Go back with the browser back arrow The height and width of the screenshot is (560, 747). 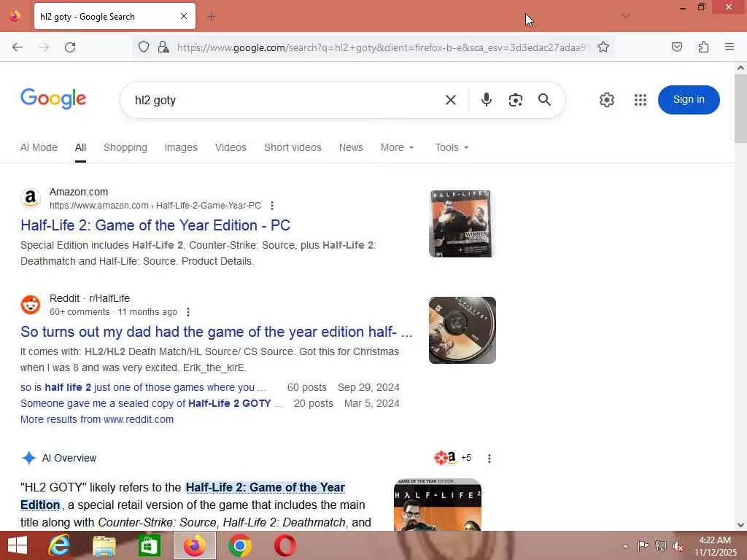(x=18, y=47)
